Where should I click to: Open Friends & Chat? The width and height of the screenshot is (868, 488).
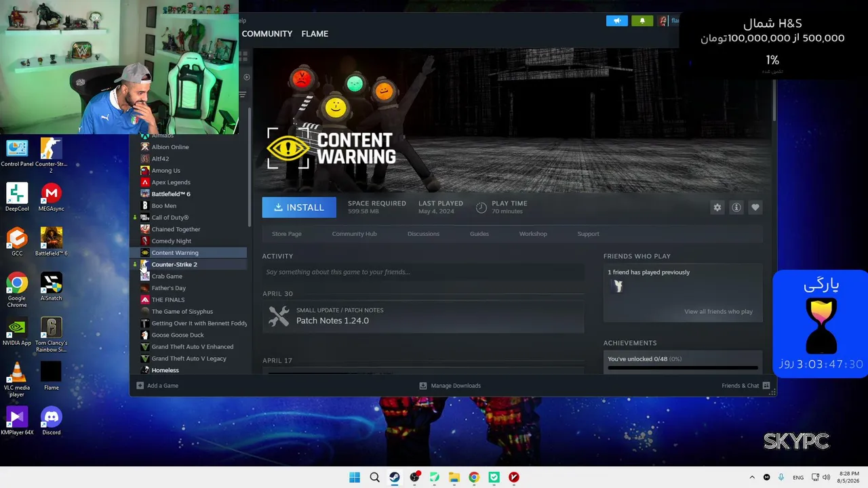746,386
